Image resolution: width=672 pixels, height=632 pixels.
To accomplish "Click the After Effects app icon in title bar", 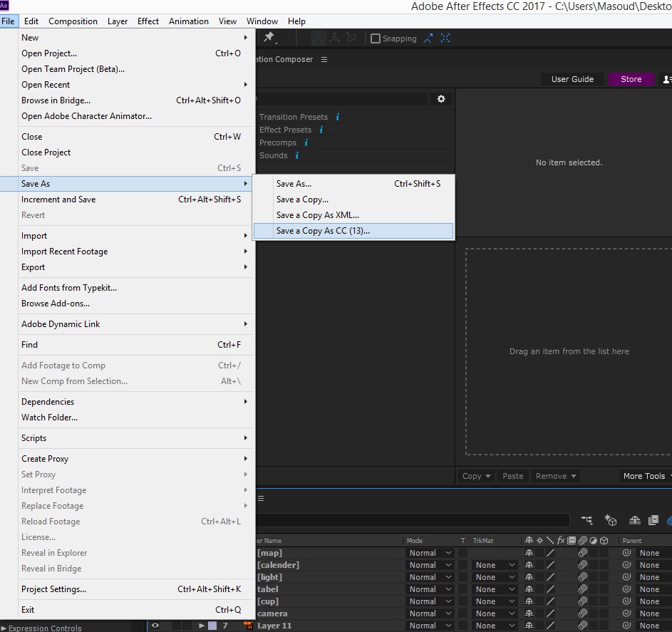I will click(x=4, y=6).
